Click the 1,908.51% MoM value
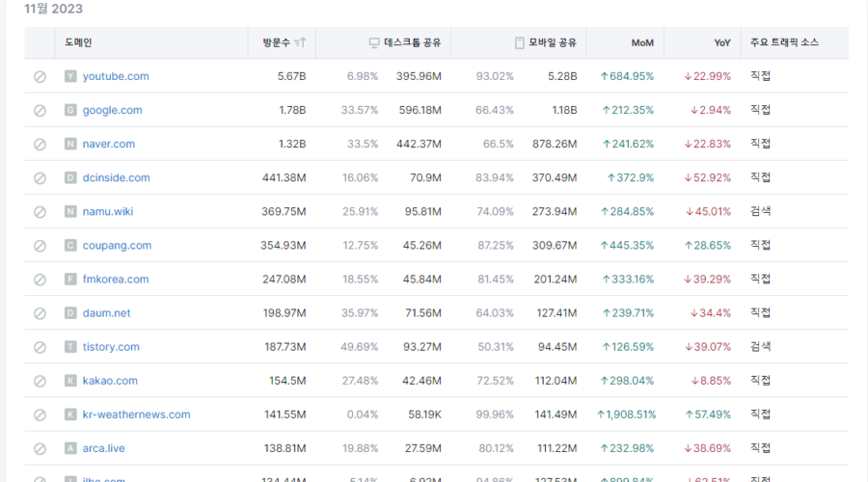868x482 pixels. pos(626,414)
